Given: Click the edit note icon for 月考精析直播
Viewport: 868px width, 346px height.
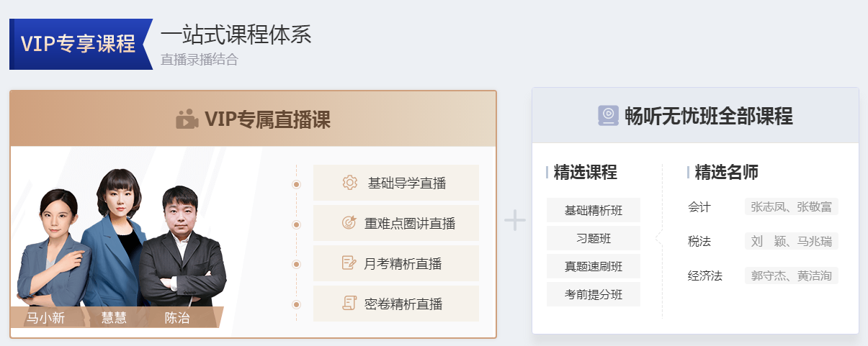Looking at the screenshot, I should coord(349,263).
